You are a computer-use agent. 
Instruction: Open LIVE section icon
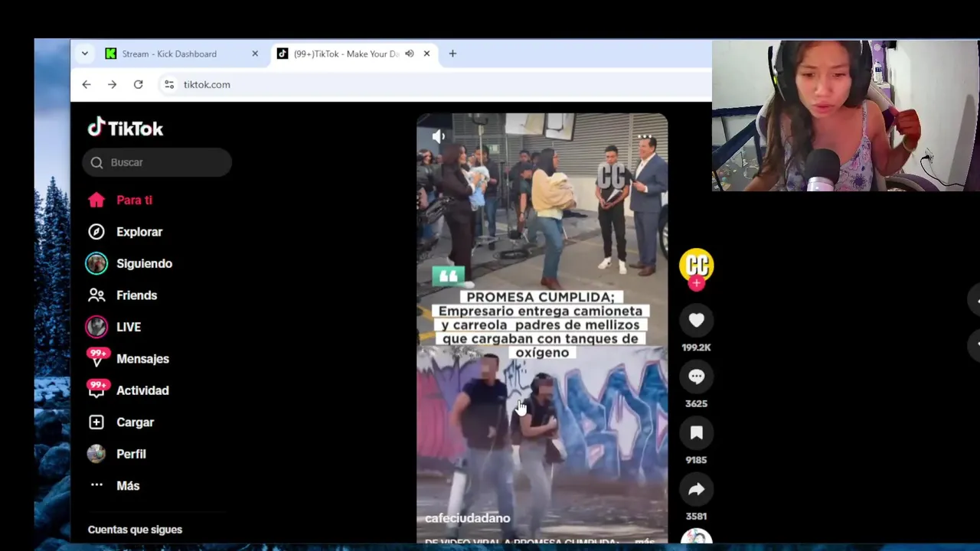click(x=96, y=327)
